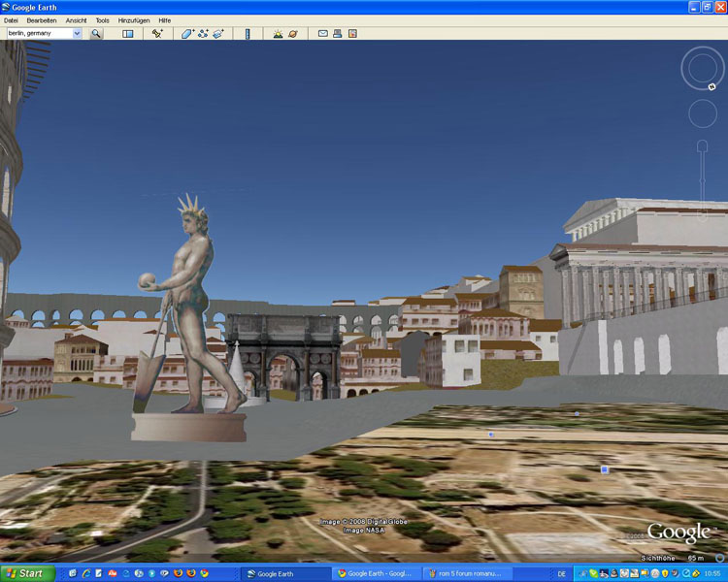The image size is (728, 582).
Task: Toggle the sunlight display icon
Action: [278, 33]
